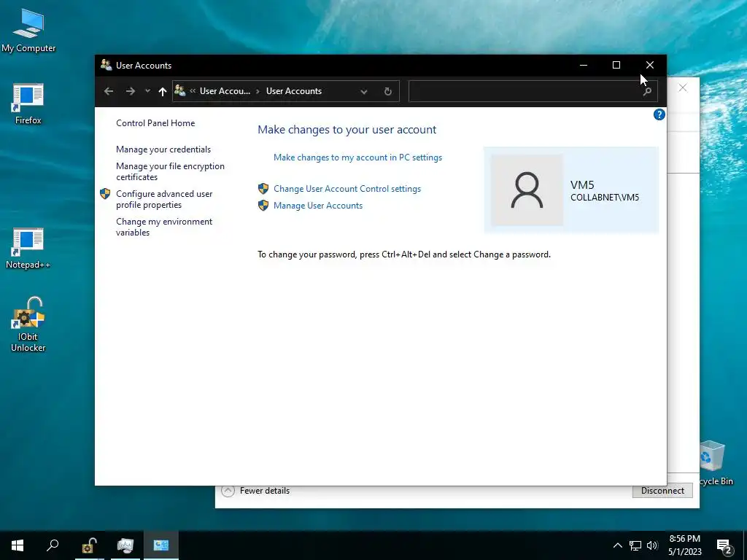The image size is (747, 560).
Task: Switch to IObit Unlocker taskbar app
Action: [x=88, y=545]
